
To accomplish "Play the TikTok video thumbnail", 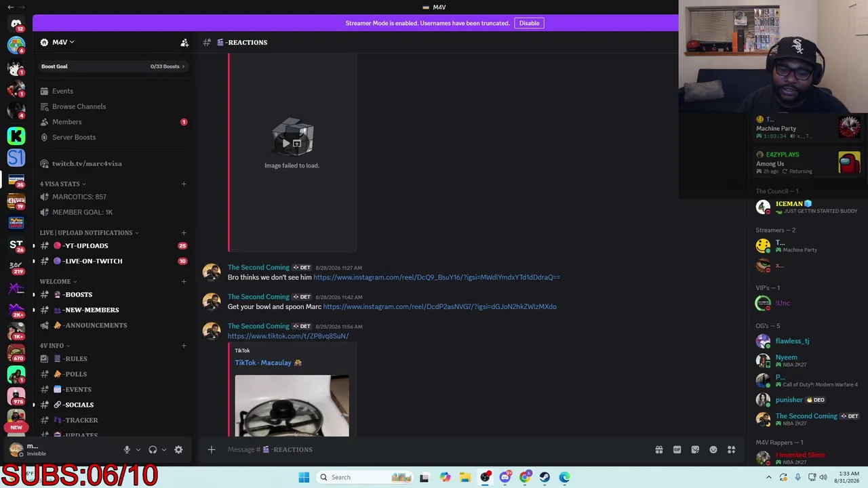I will [292, 405].
